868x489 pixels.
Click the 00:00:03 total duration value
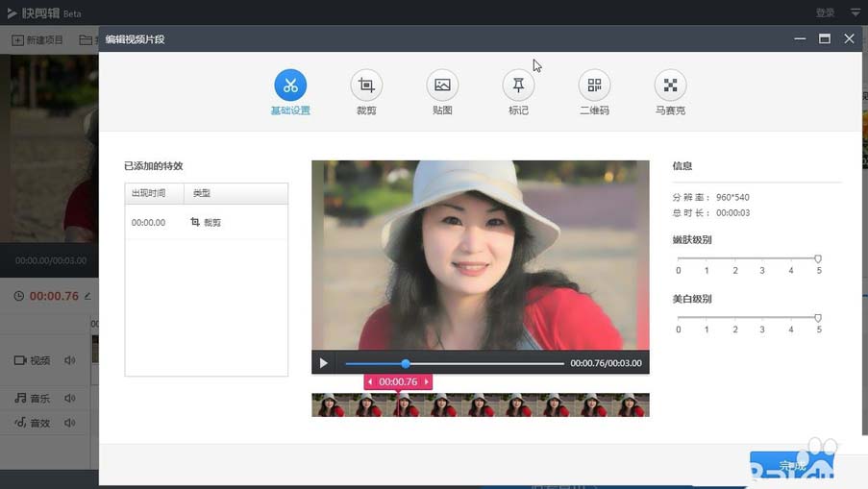point(732,212)
